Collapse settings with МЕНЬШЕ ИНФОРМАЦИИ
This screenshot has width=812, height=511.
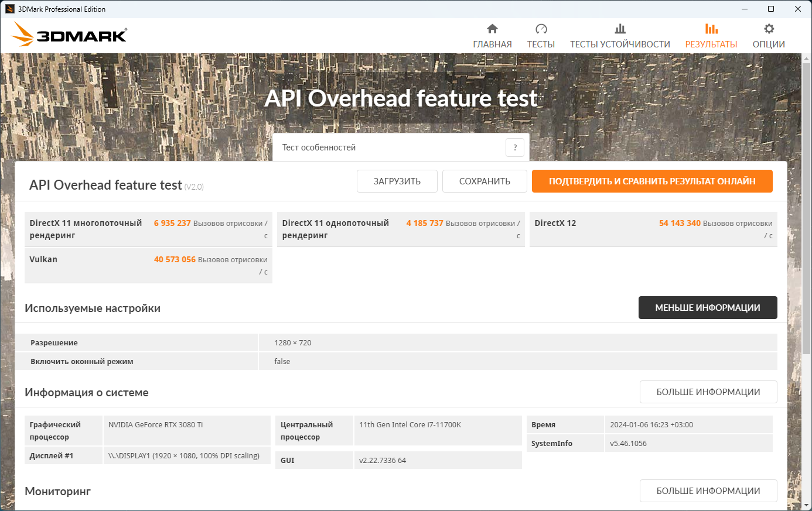(708, 308)
